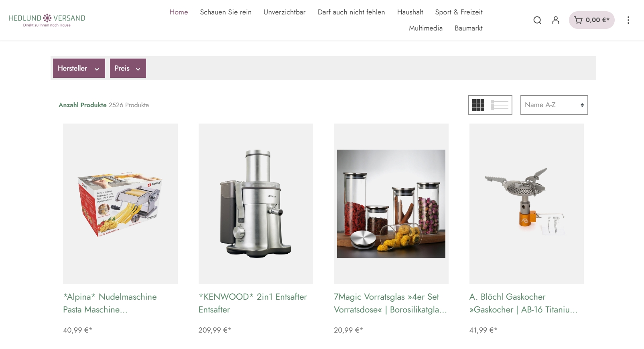Open the Name A-Z sorting dropdown
Viewport: 644px width, 349px height.
[x=554, y=105]
